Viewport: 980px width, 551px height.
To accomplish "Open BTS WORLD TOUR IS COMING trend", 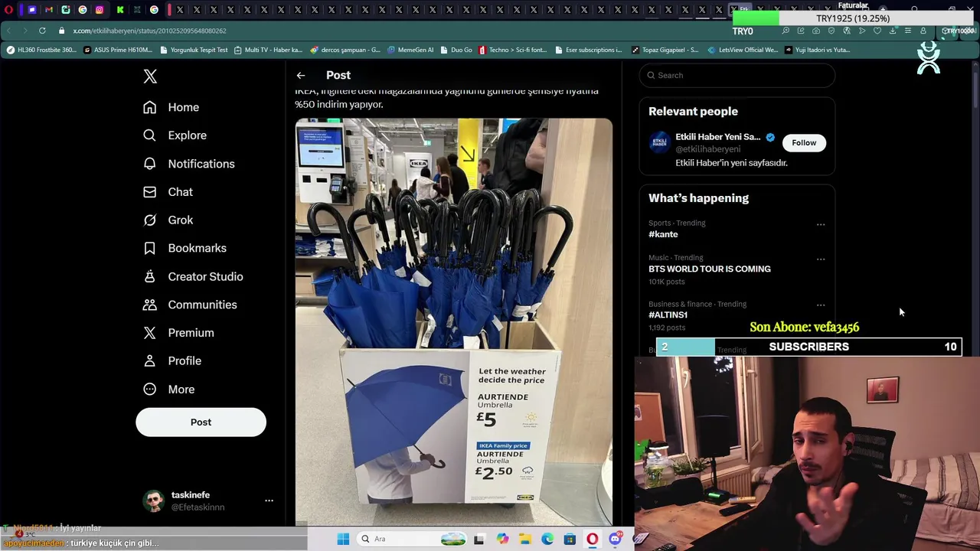I will coord(710,269).
